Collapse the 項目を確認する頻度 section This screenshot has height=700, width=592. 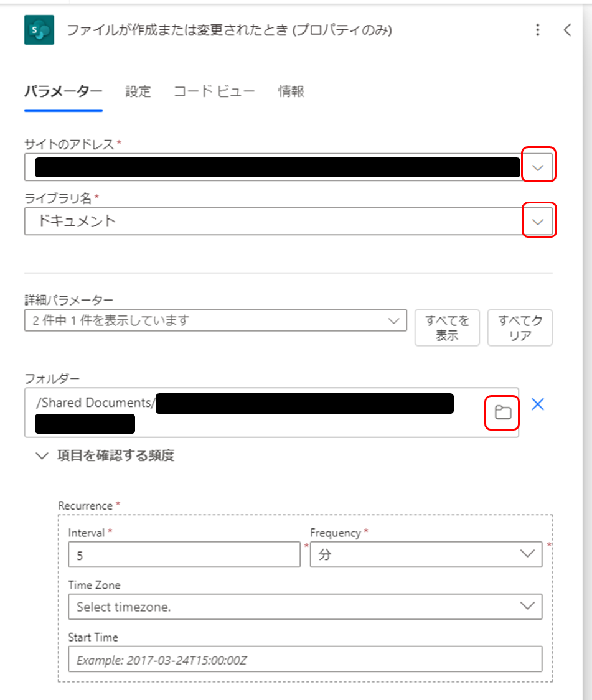pos(105,455)
